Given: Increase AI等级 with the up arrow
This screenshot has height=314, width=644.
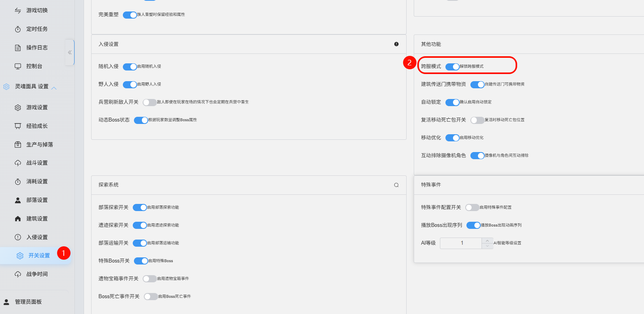Looking at the screenshot, I should (x=487, y=240).
